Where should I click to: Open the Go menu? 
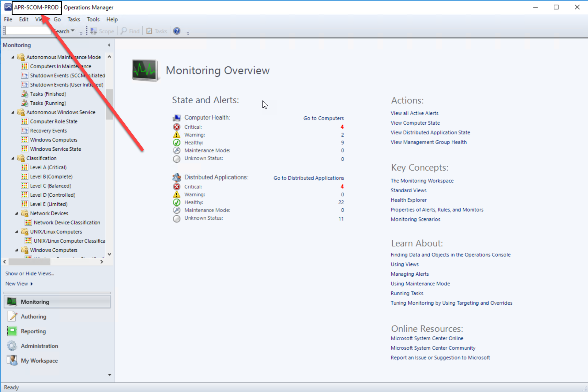(57, 19)
